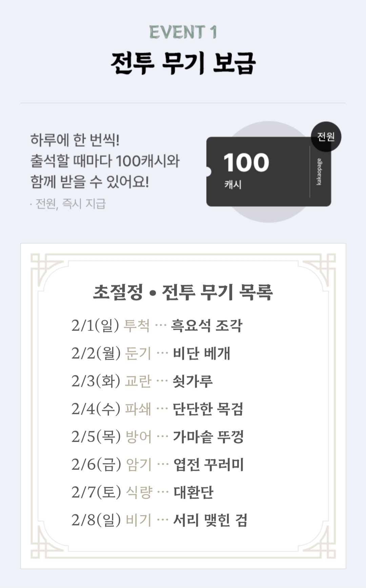Tap the EVENT 1 heading
The width and height of the screenshot is (366, 588).
pyautogui.click(x=183, y=33)
